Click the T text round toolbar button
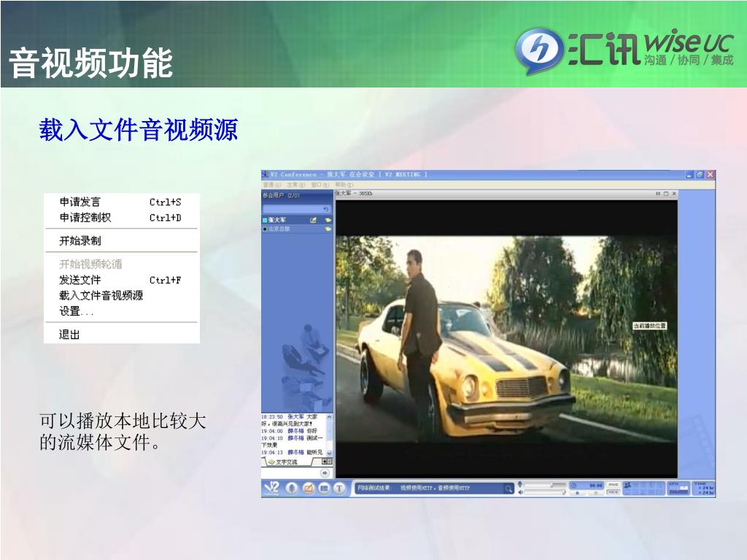 click(x=340, y=488)
